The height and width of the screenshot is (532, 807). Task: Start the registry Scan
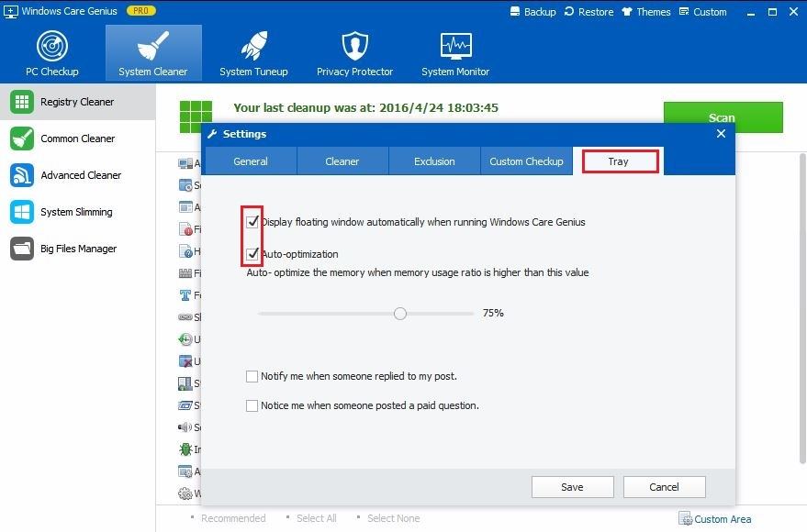723,117
